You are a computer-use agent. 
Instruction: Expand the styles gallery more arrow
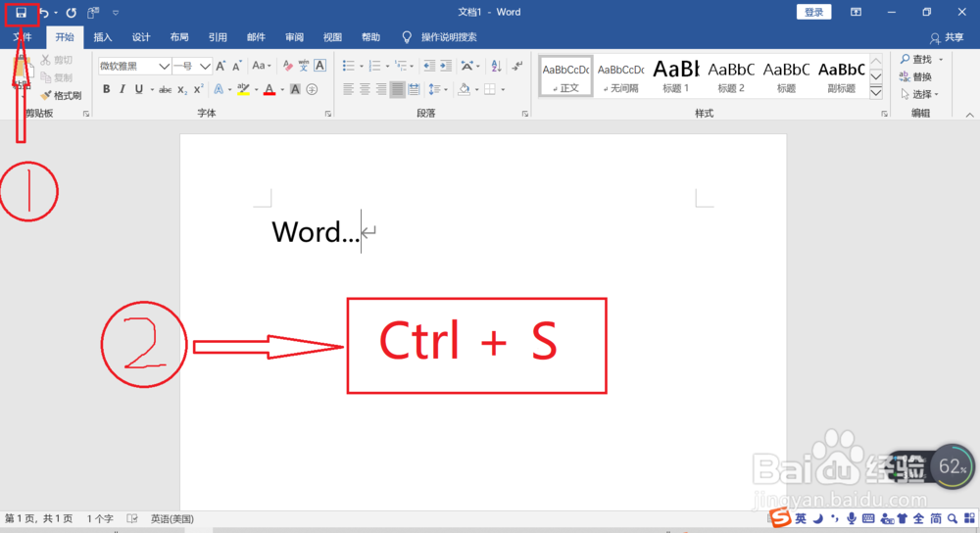click(x=876, y=92)
